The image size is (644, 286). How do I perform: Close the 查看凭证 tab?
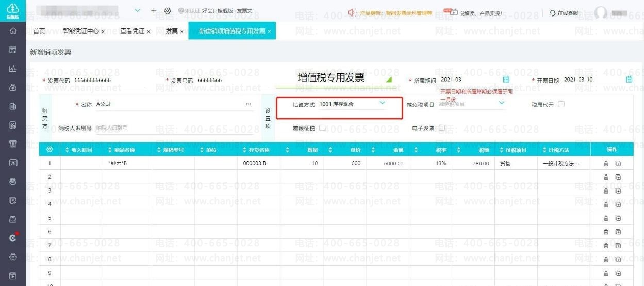149,31
